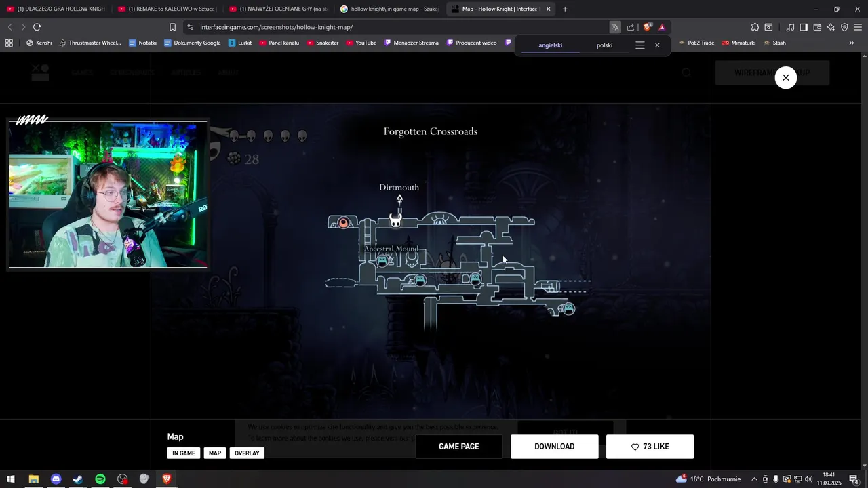Open Steam from taskbar

[78, 479]
